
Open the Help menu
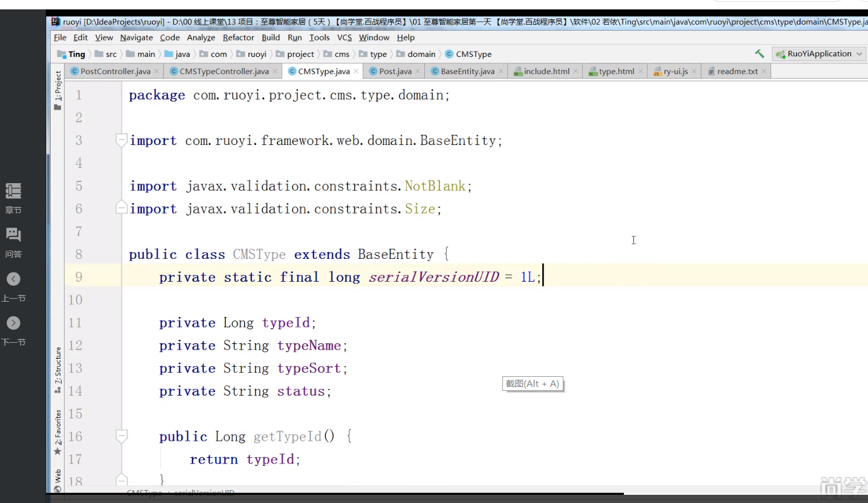406,38
